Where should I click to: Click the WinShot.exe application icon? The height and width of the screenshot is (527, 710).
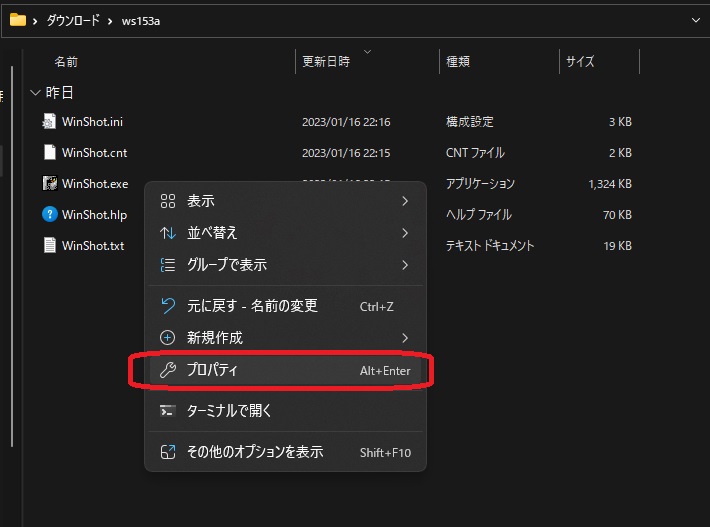[50, 183]
